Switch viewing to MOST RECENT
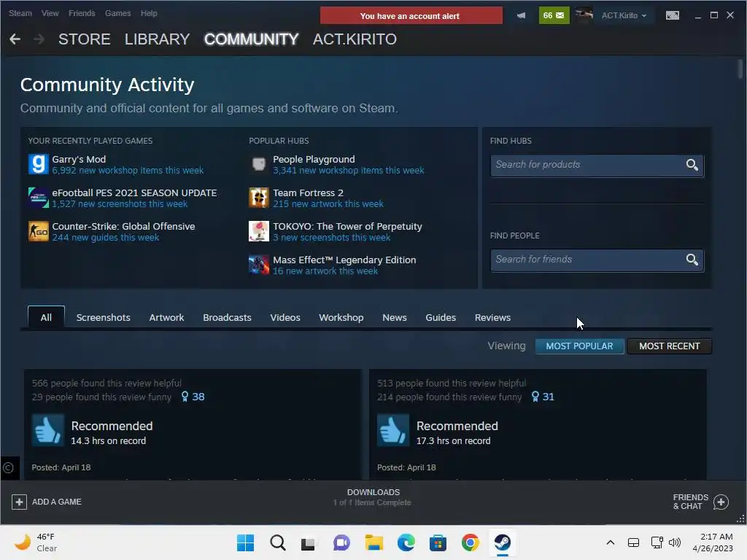 [670, 346]
